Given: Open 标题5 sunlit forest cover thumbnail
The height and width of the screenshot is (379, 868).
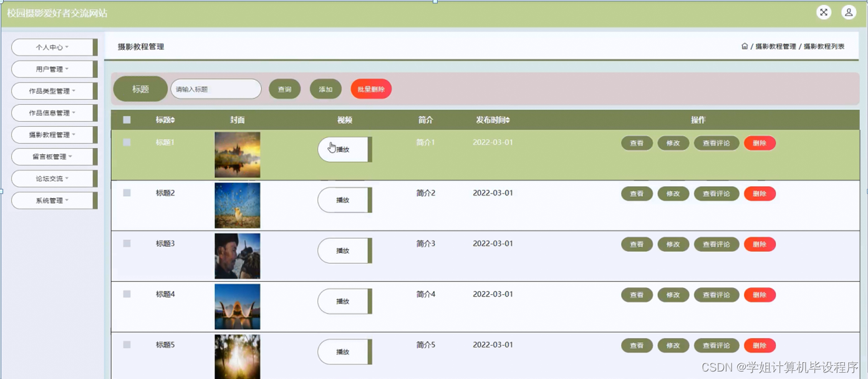Looking at the screenshot, I should tap(237, 357).
